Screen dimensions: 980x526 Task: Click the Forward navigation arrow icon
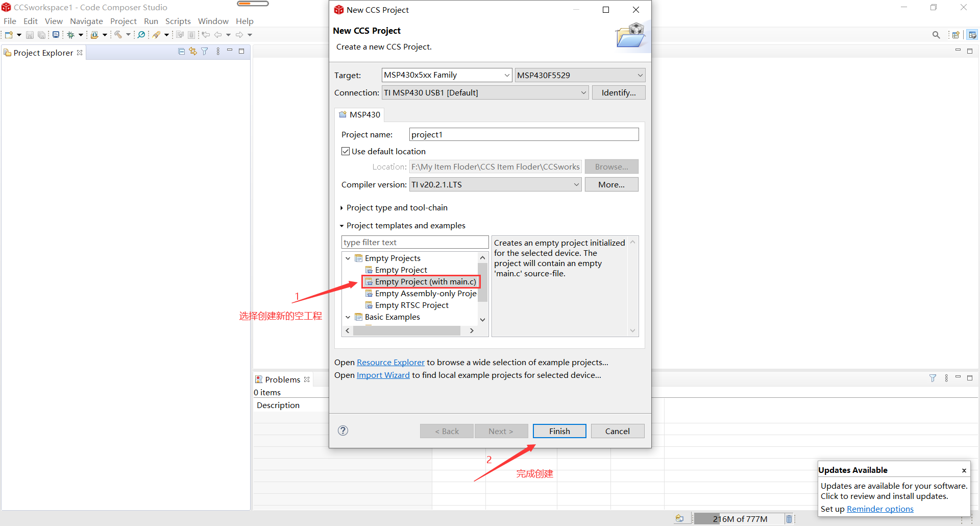pos(239,35)
